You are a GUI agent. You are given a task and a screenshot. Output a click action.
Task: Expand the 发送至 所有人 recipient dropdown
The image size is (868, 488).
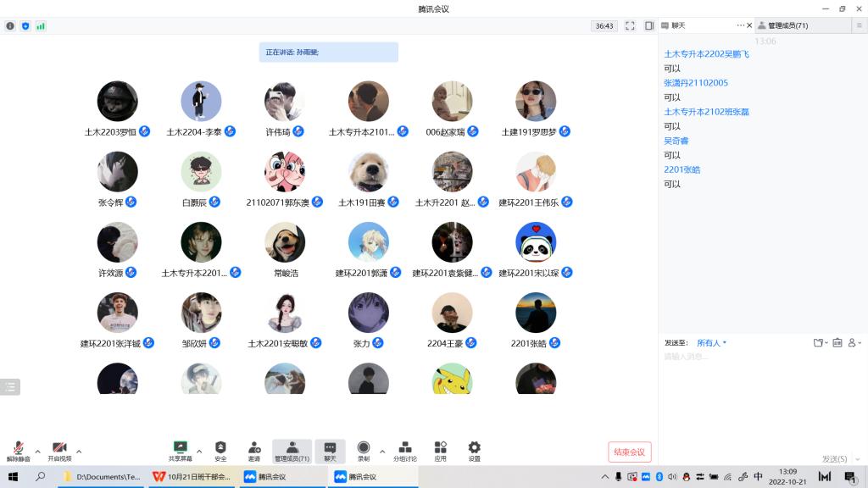(711, 343)
